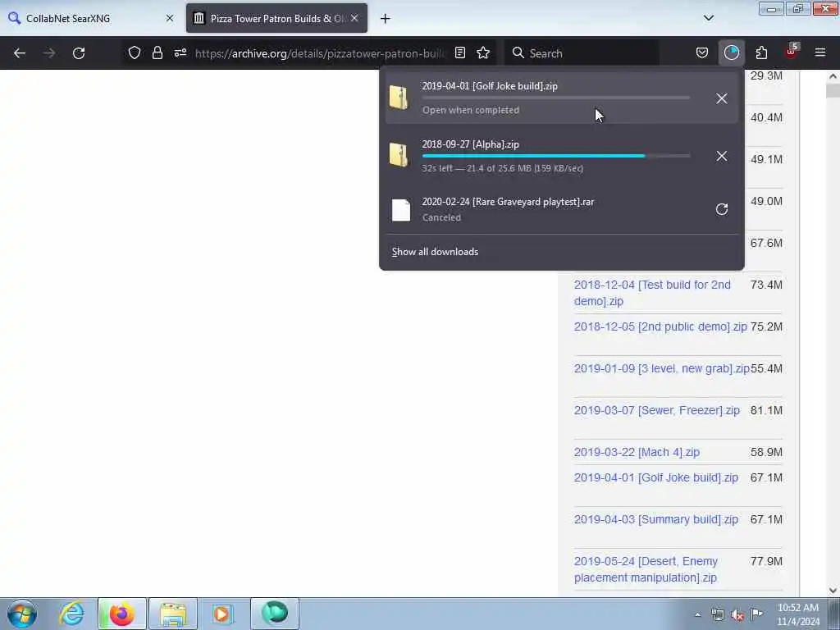This screenshot has width=840, height=630.
Task: Open 2018-12-04 Test build for 2nd demo link
Action: click(x=652, y=293)
